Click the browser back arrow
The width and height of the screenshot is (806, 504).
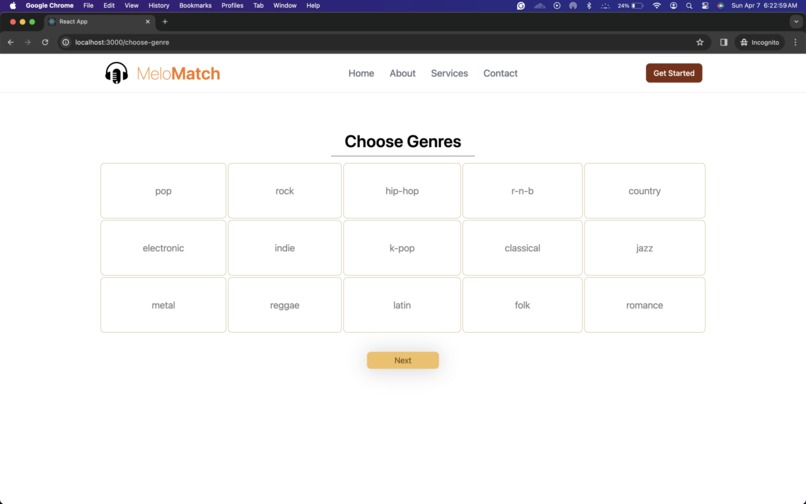11,42
